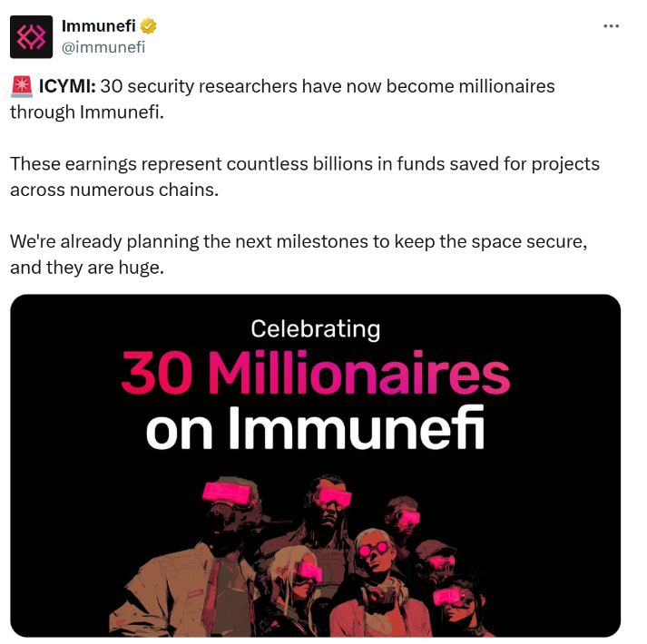This screenshot has width=647, height=644.
Task: Click the 'These earnings represent' paragraph
Action: [x=305, y=177]
